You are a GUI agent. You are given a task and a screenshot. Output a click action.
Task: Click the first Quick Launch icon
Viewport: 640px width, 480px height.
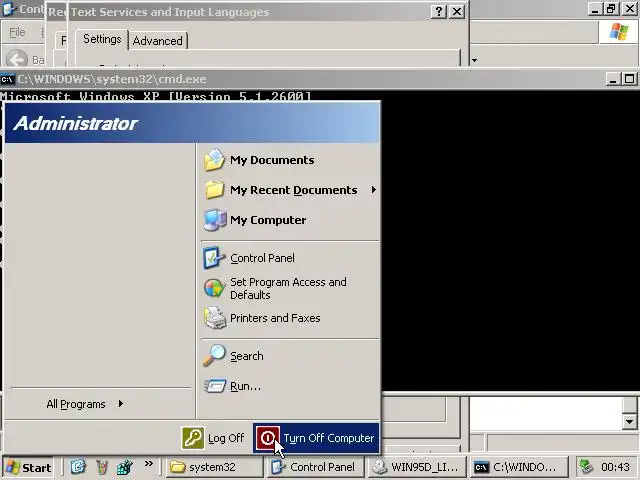[x=78, y=467]
